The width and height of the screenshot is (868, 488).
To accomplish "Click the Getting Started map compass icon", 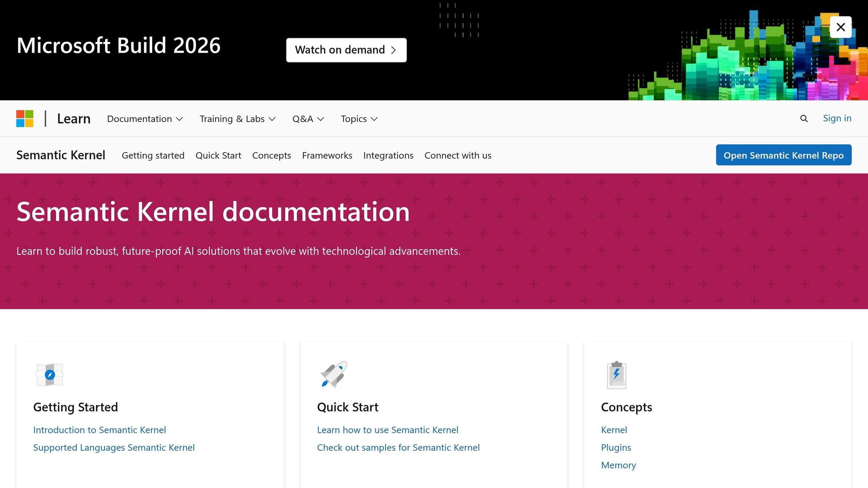I will pyautogui.click(x=50, y=375).
